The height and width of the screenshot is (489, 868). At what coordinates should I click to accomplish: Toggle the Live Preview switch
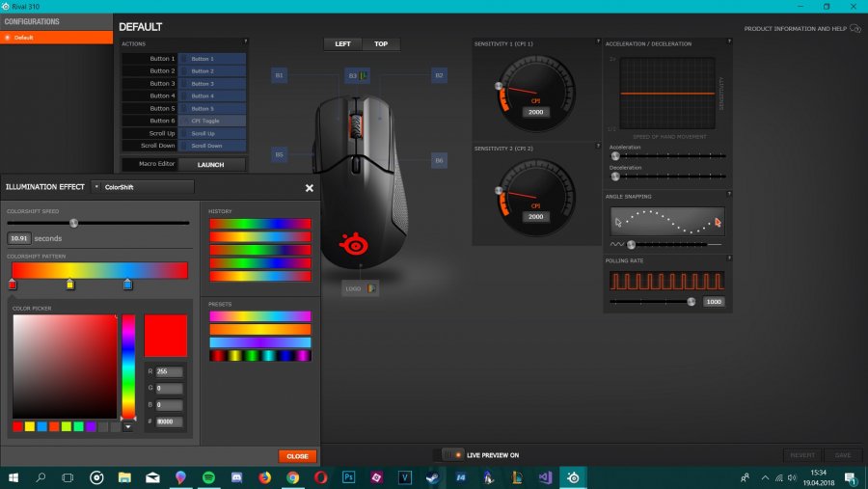(453, 455)
